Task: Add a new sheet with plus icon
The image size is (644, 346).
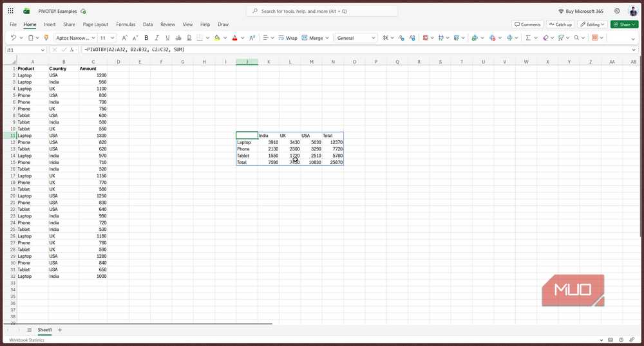Action: click(x=59, y=330)
